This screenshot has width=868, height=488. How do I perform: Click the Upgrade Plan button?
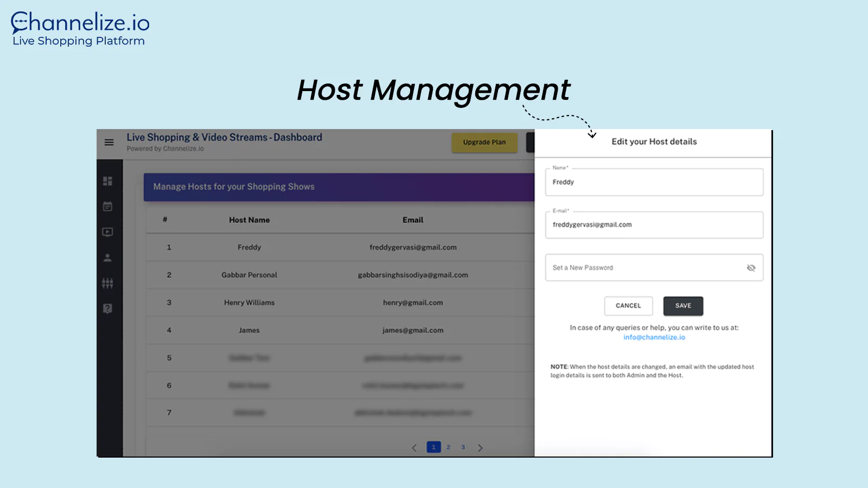484,142
